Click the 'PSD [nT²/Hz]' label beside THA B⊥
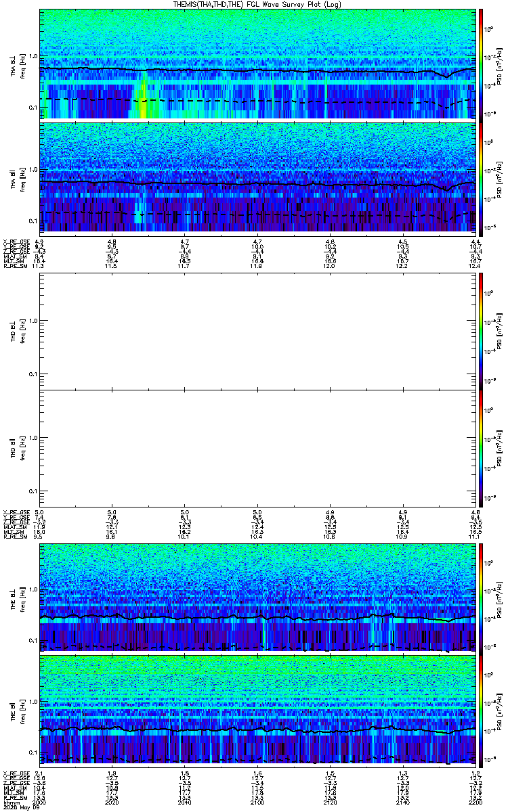This screenshot has height=812, width=508. tap(499, 65)
